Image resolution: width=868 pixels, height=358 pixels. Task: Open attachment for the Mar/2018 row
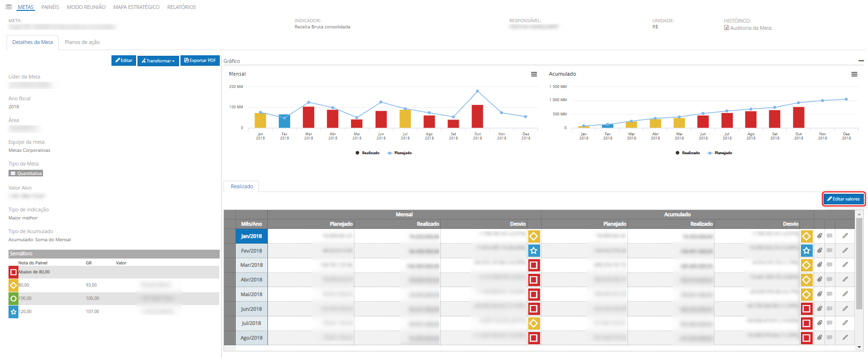pyautogui.click(x=820, y=265)
